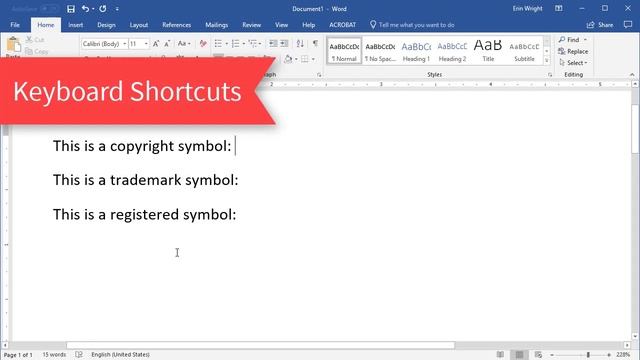This screenshot has height=360, width=640.
Task: Click the Bullets list icon
Action: (x=218, y=44)
